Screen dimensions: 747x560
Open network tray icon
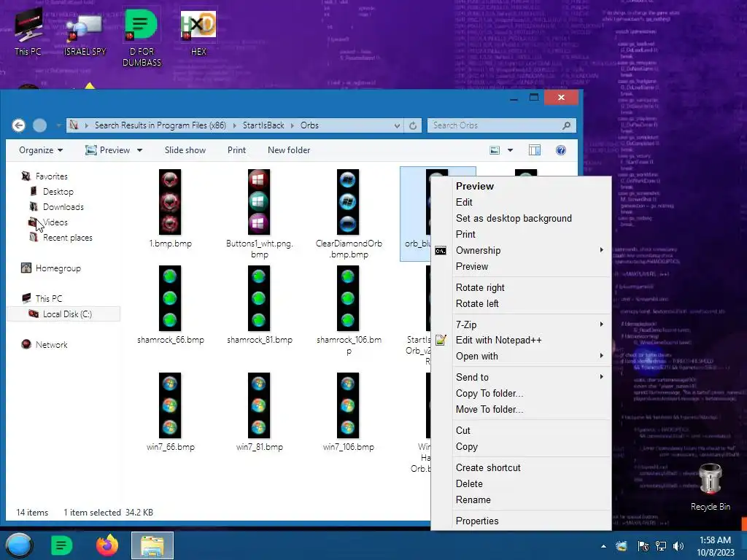click(660, 546)
